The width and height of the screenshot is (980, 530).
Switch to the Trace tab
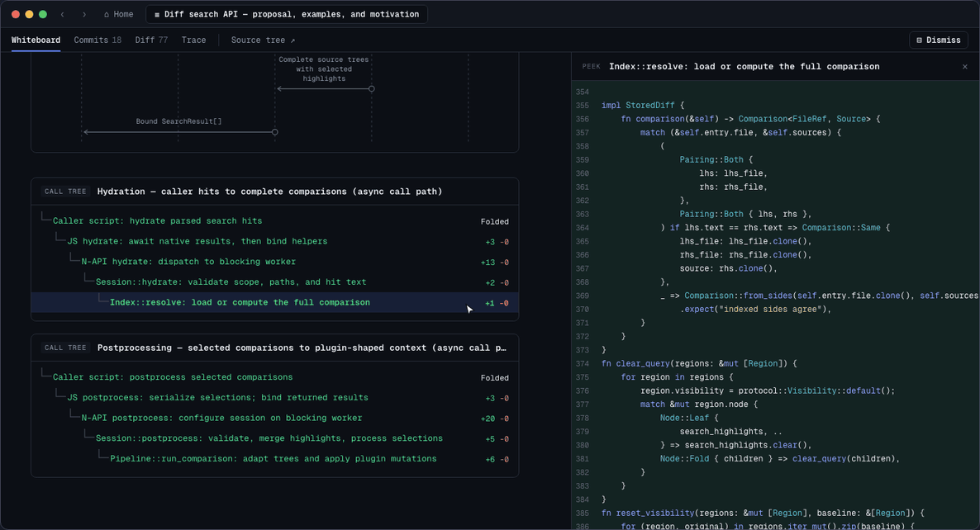click(x=193, y=40)
